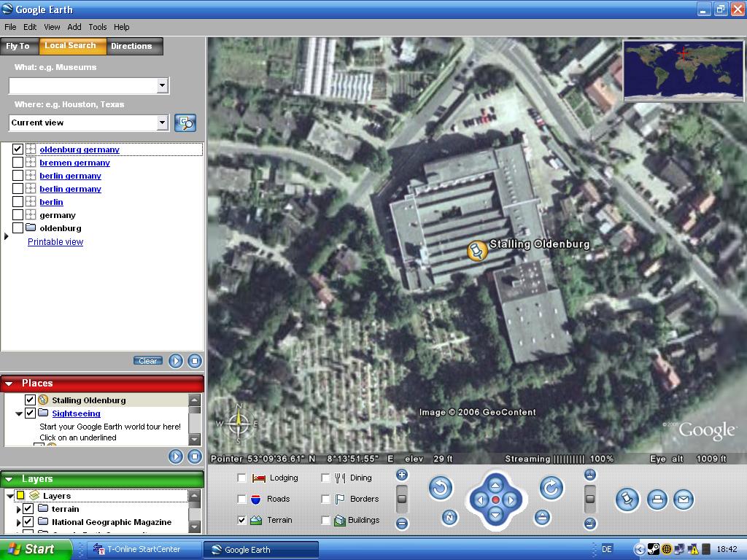The height and width of the screenshot is (560, 747).
Task: Adjust the tilt slider handle
Action: pyautogui.click(x=589, y=499)
